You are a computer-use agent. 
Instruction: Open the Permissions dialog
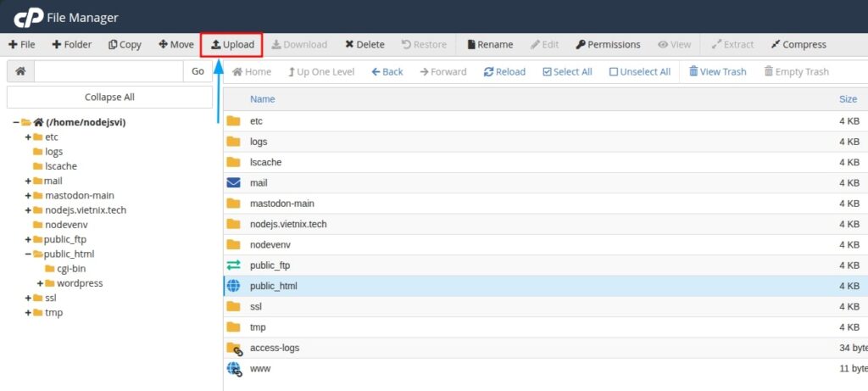pyautogui.click(x=608, y=45)
